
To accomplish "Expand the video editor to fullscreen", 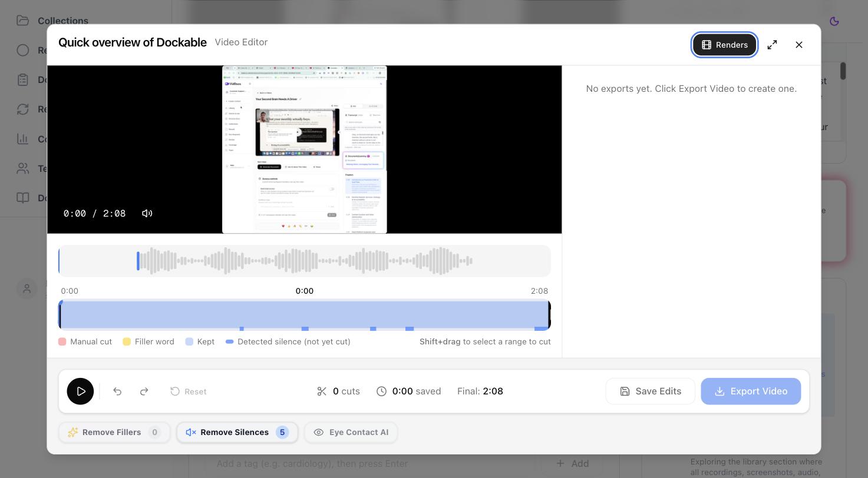I will pos(772,45).
